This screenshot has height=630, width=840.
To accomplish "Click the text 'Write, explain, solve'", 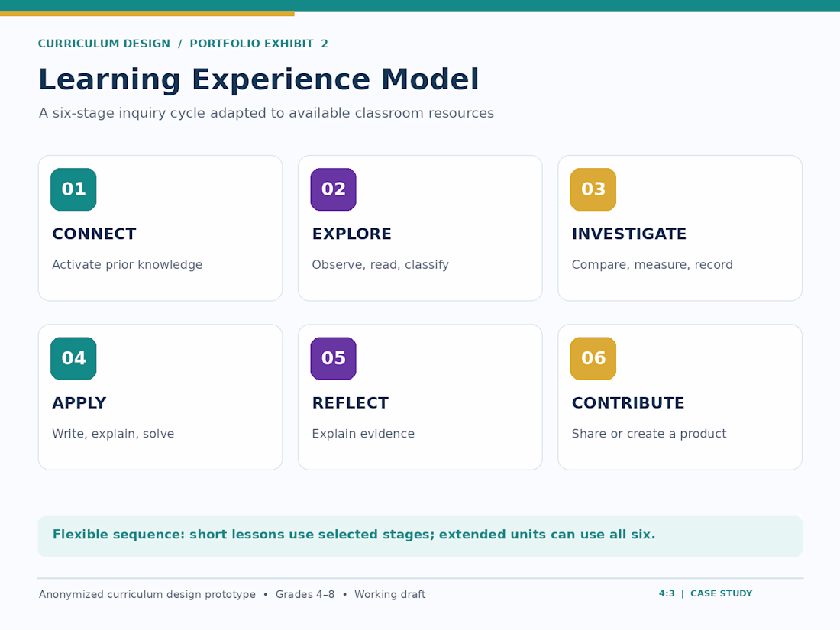I will coord(113,434).
